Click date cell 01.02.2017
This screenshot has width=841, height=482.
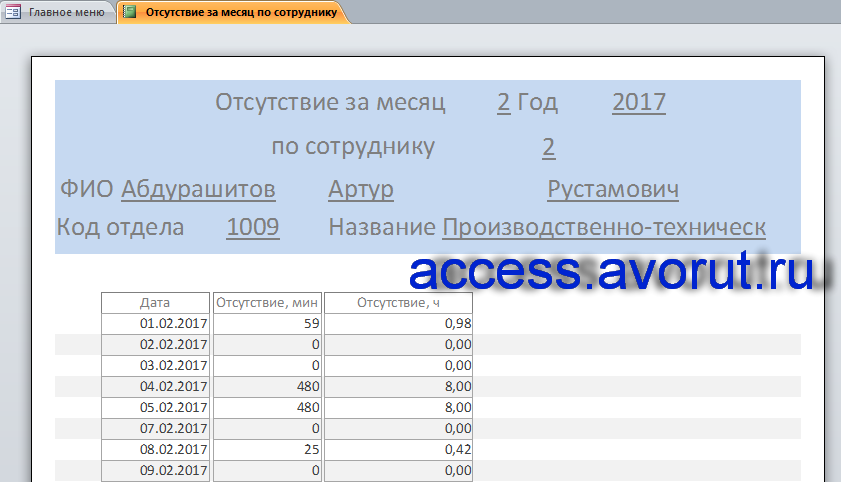point(156,323)
